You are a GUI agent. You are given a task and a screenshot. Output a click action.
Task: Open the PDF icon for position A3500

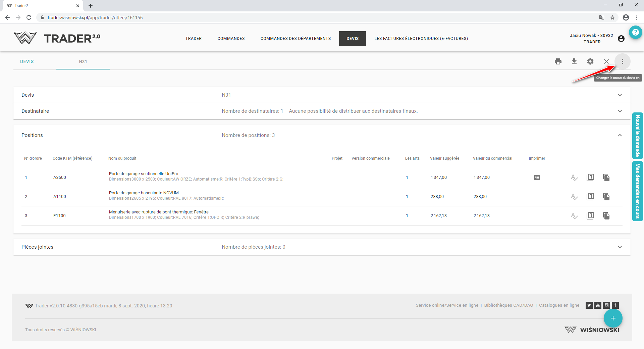click(x=537, y=178)
